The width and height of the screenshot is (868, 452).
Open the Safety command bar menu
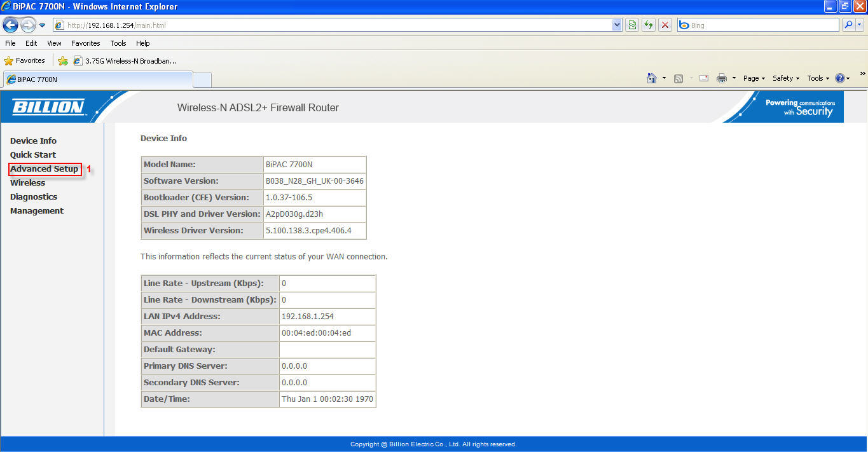[786, 78]
